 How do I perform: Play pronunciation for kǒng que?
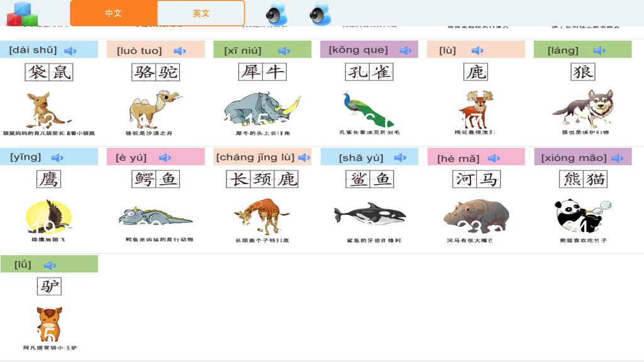[x=406, y=50]
